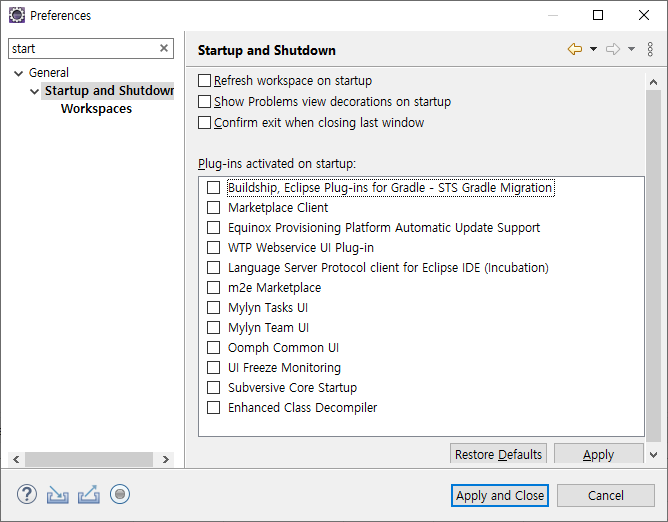Click the vertical scrollbar down arrow
The image size is (668, 522).
(x=654, y=455)
